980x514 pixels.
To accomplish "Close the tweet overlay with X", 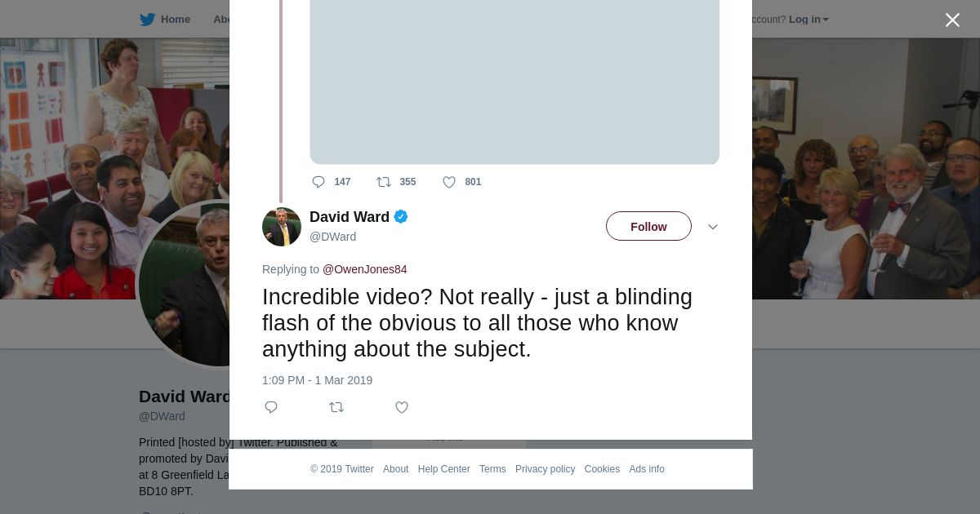I will (952, 20).
